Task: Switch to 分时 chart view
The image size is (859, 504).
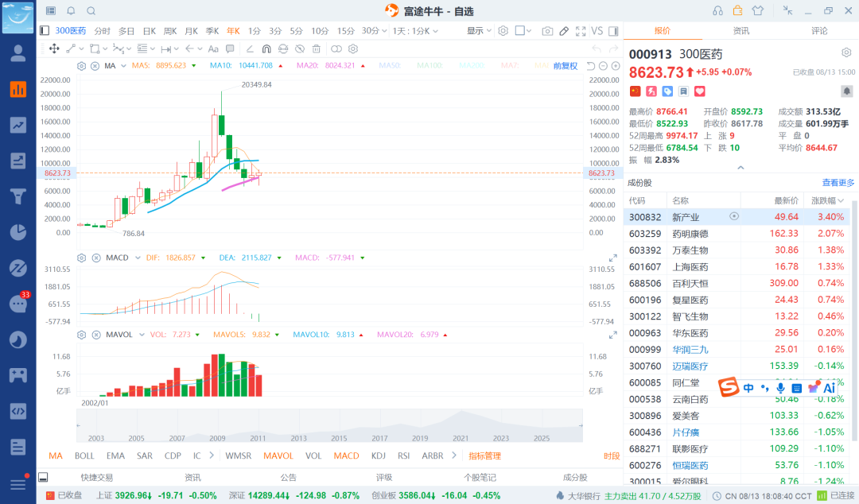Action: [x=102, y=31]
